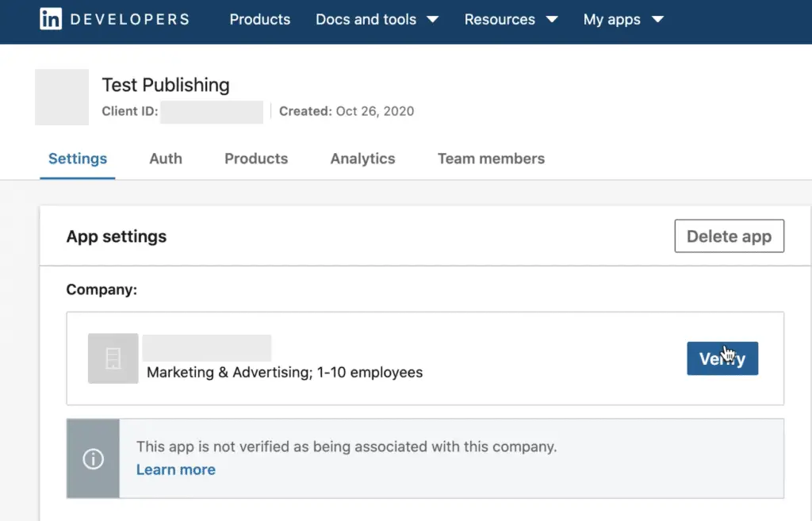This screenshot has width=812, height=521.
Task: View the Team members tab
Action: 491,159
